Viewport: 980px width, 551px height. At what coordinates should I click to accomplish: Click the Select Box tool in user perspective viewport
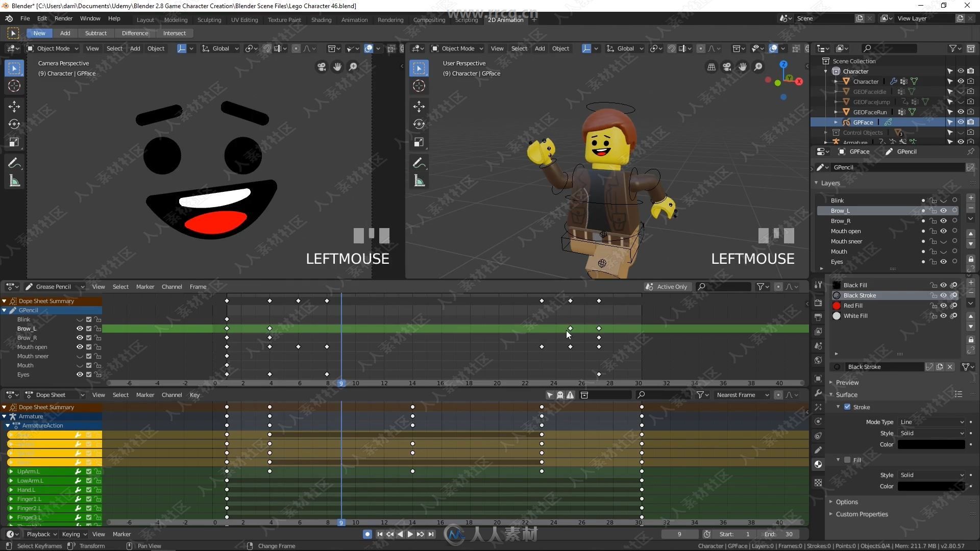(419, 68)
